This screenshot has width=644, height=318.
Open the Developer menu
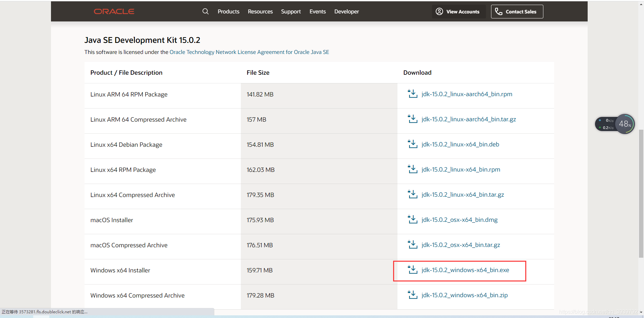click(346, 11)
